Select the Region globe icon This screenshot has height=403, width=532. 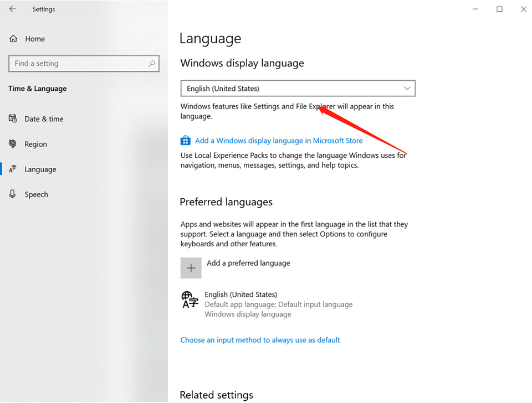(x=13, y=144)
